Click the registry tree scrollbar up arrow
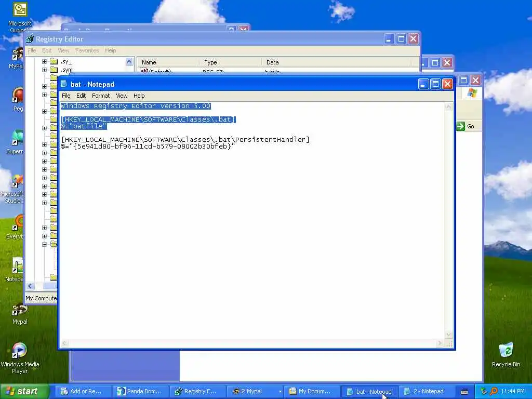 (129, 61)
